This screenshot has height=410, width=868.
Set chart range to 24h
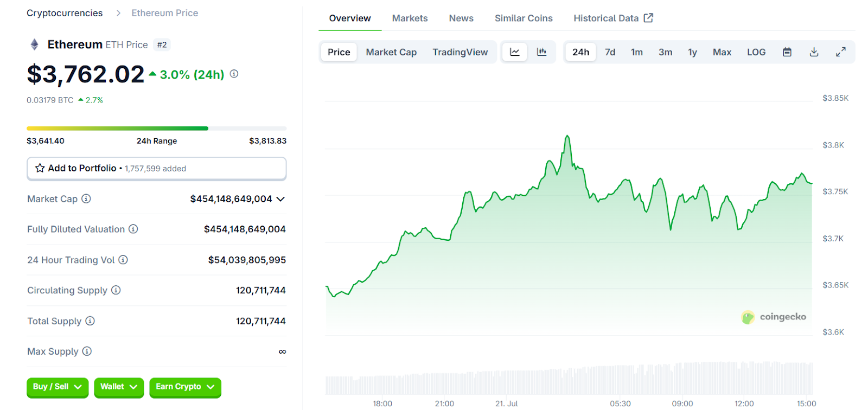pos(580,52)
